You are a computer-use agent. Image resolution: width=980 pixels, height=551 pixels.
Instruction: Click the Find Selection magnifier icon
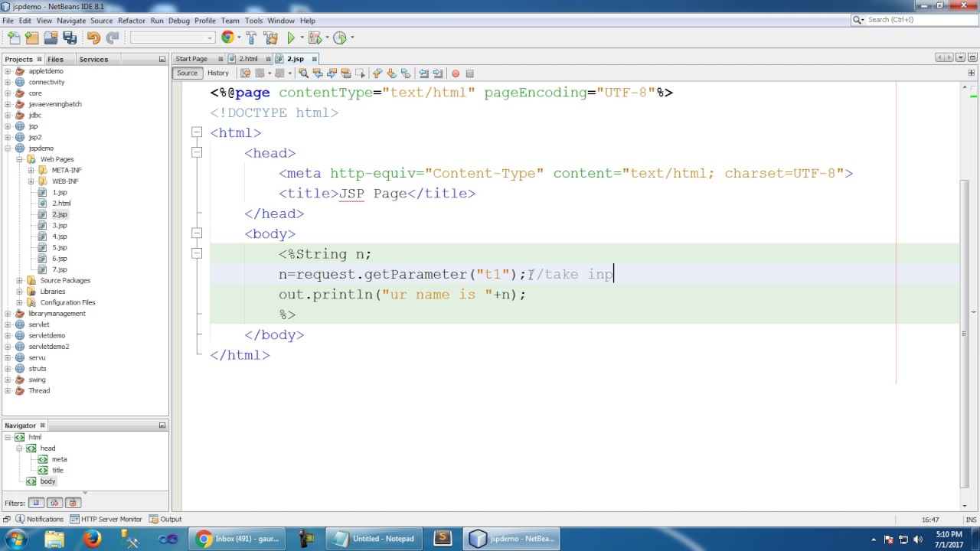coord(303,73)
